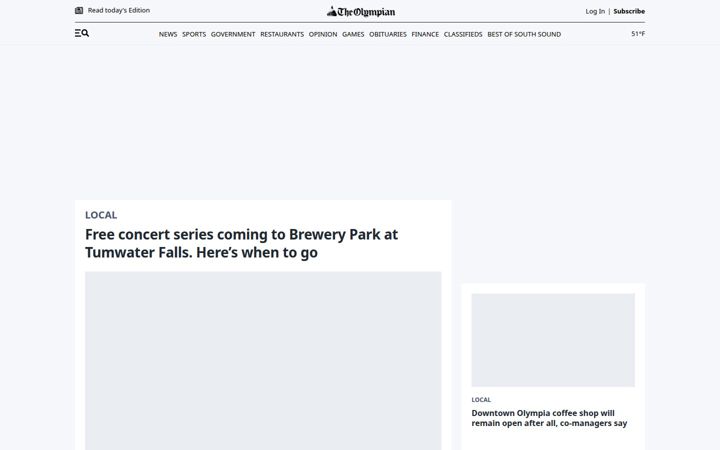Open the Free concert series headline

pos(242,243)
